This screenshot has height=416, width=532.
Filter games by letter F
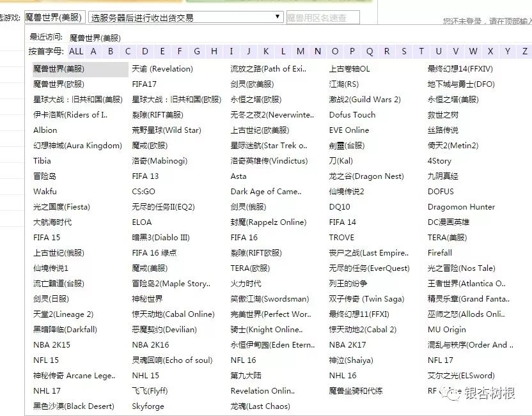pyautogui.click(x=180, y=51)
